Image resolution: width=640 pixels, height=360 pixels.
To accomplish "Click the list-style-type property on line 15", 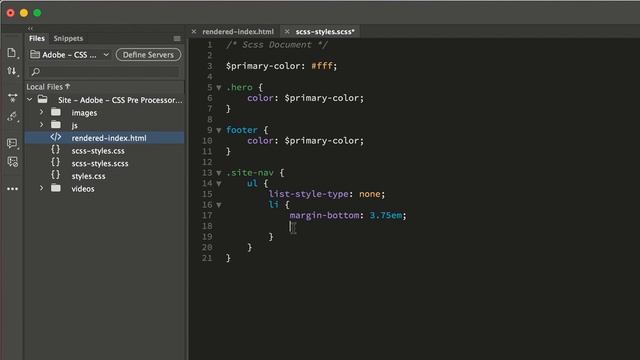I will tap(308, 194).
